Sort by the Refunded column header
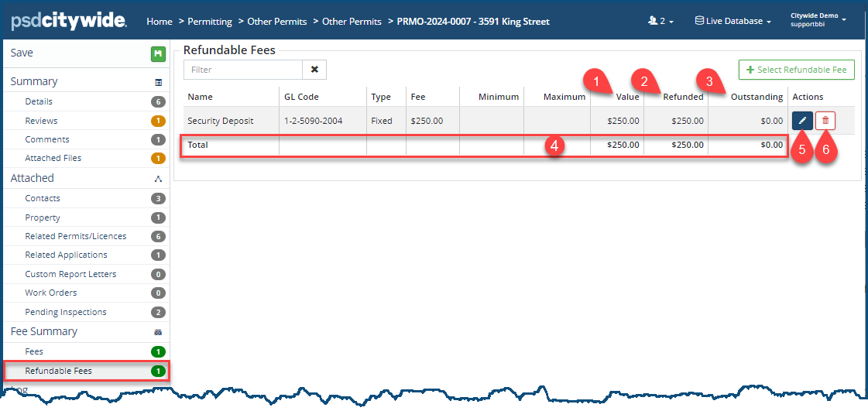This screenshot has width=868, height=411. (683, 97)
